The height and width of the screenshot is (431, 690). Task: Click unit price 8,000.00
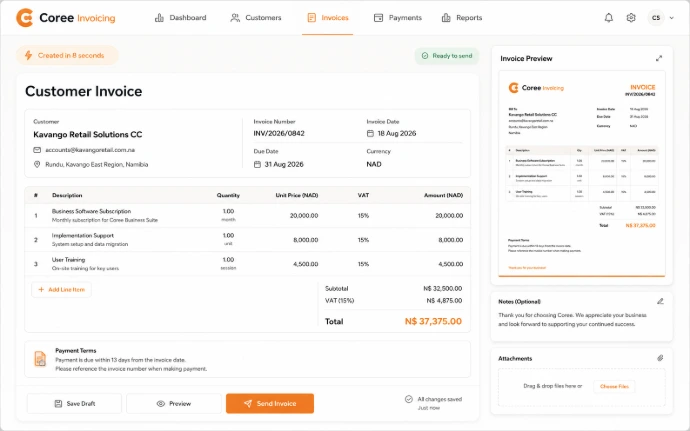(x=305, y=240)
